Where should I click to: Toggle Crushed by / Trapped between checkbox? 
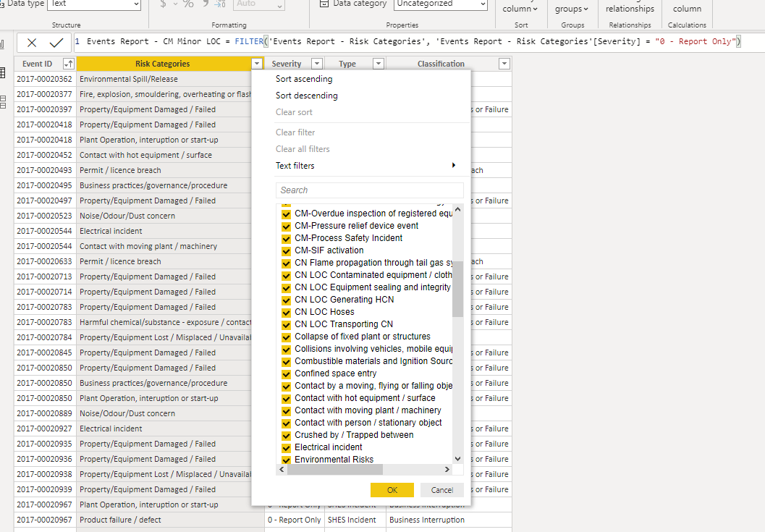[x=287, y=435]
